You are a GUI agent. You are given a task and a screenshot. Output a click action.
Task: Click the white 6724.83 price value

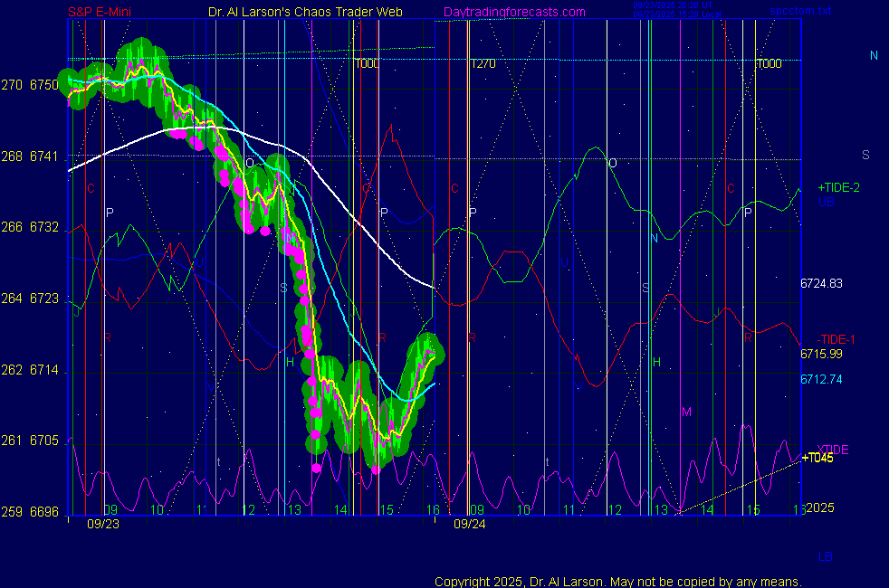click(821, 283)
